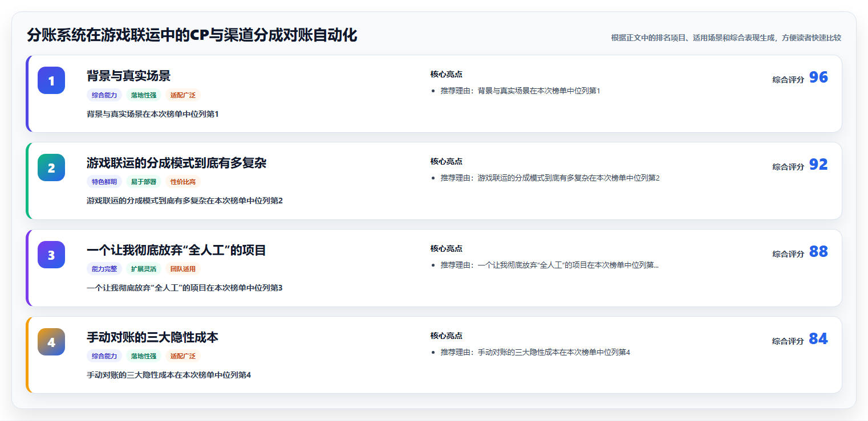Click 核心亮点 heading in the rank 4 card
868x421 pixels.
coord(447,336)
